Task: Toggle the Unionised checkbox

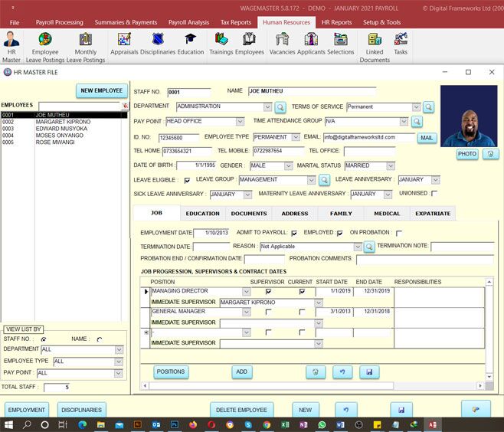Action: click(x=434, y=194)
